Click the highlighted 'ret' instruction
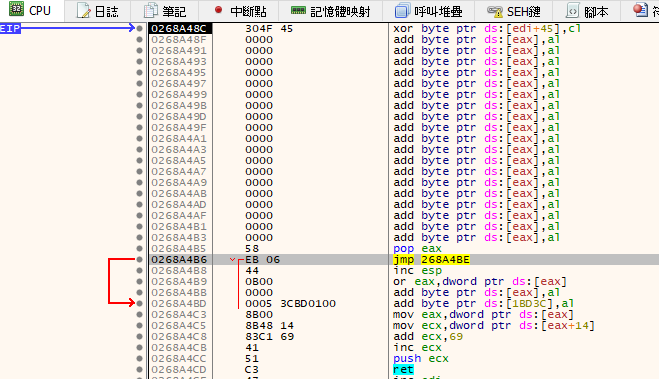659x379 pixels. 403,369
